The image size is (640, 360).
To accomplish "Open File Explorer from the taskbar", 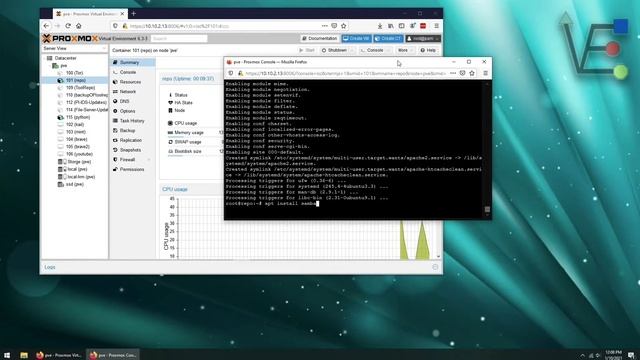I will (24, 355).
